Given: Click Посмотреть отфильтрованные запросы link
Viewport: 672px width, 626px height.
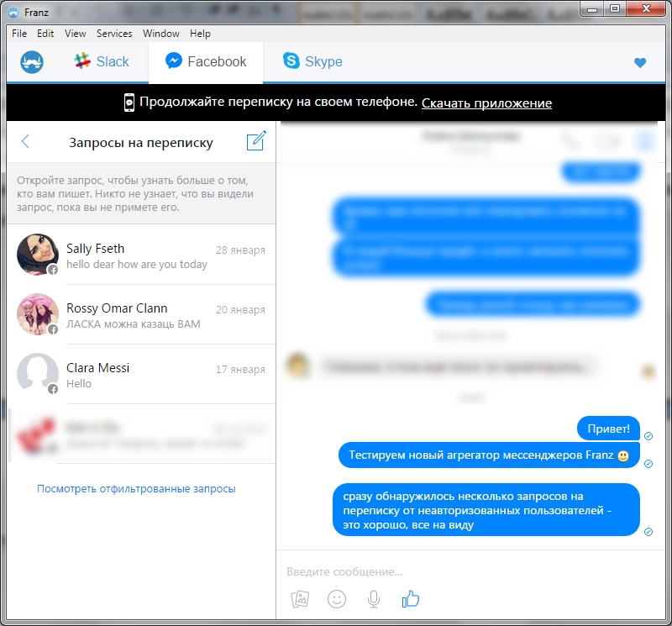Looking at the screenshot, I should point(136,489).
